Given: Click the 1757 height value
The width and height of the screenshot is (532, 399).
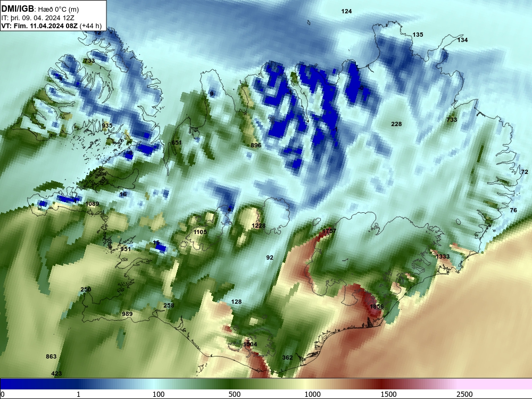Looking at the screenshot, I should click(329, 231).
